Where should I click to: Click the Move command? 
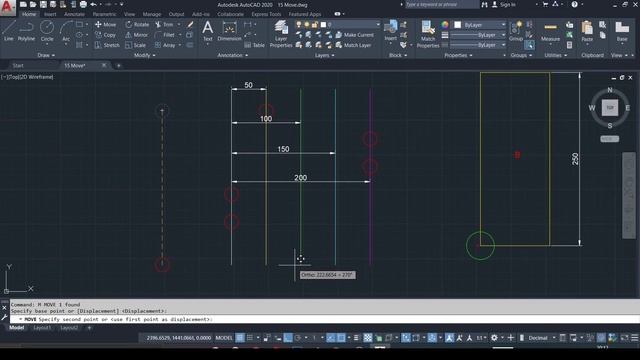pos(105,24)
